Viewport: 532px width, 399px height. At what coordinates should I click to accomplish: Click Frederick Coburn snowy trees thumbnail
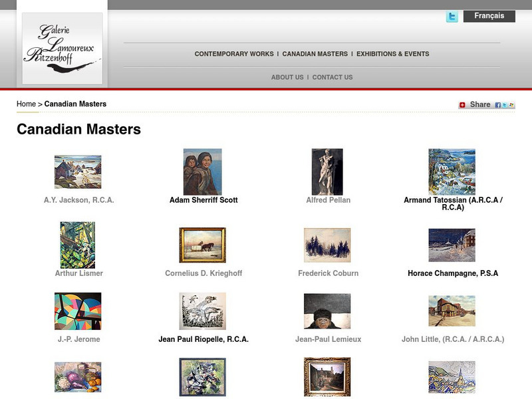pyautogui.click(x=327, y=245)
